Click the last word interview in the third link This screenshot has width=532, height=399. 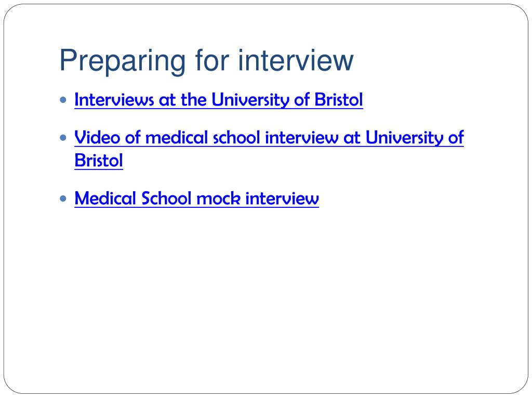click(282, 198)
